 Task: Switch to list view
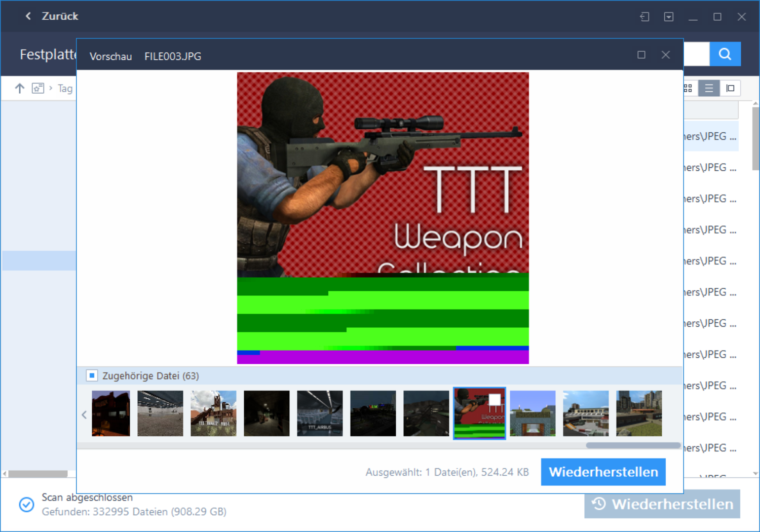point(709,88)
